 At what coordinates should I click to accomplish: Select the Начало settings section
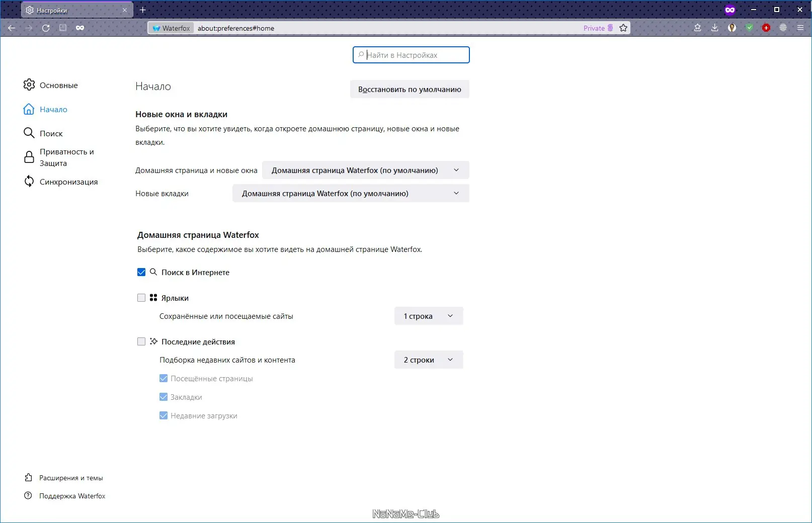click(53, 109)
